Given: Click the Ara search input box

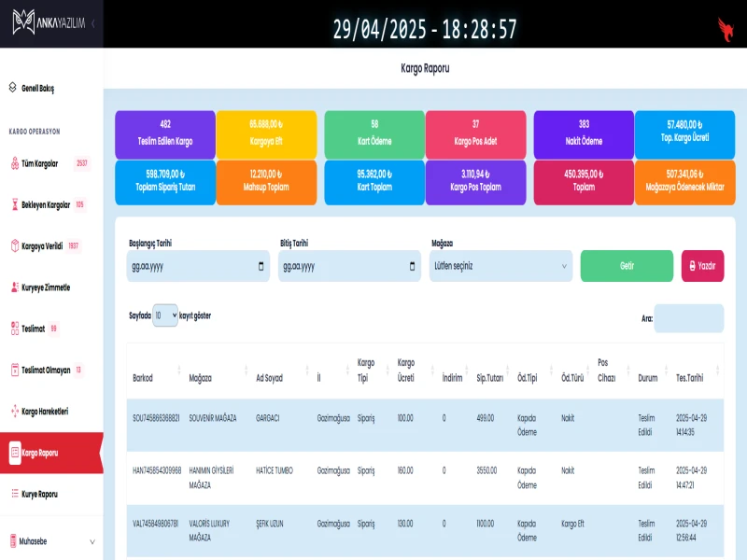Looking at the screenshot, I should pos(688,318).
